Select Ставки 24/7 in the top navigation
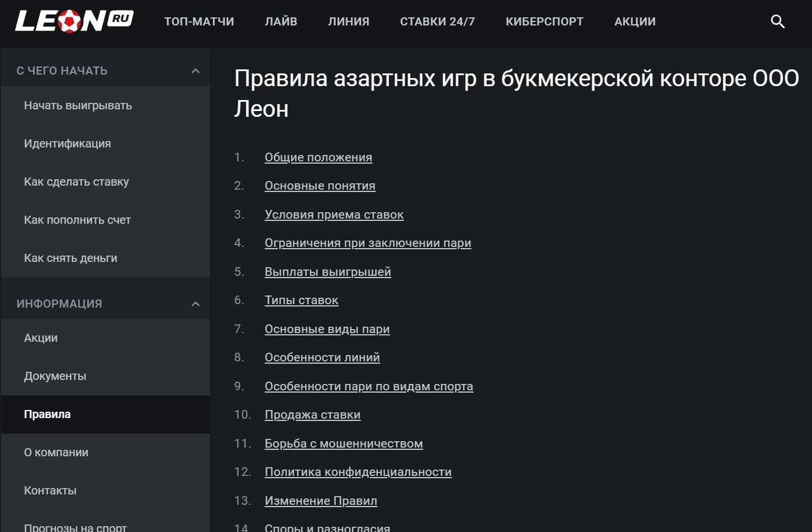Image resolution: width=812 pixels, height=532 pixels. pos(438,21)
